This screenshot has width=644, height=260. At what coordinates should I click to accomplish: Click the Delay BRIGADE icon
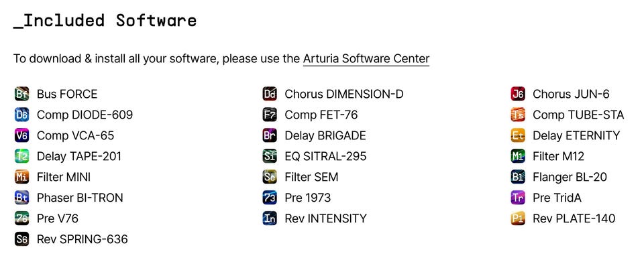tap(270, 135)
